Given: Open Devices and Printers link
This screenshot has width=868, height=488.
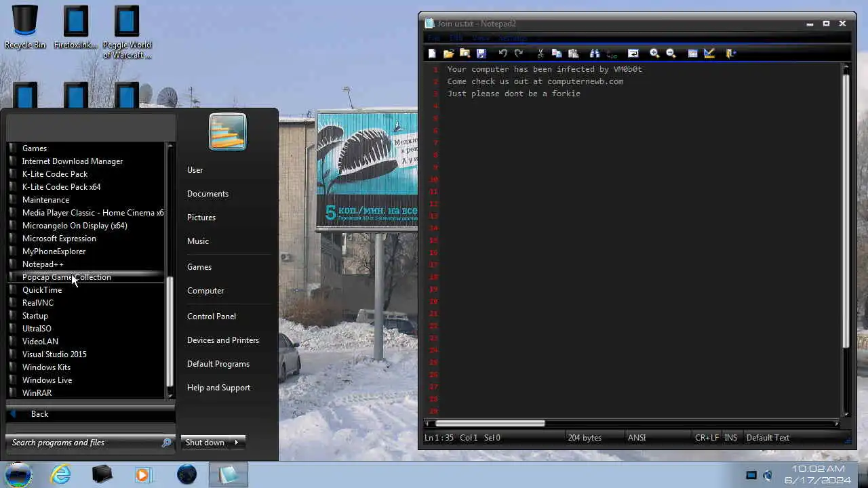Looking at the screenshot, I should click(223, 340).
